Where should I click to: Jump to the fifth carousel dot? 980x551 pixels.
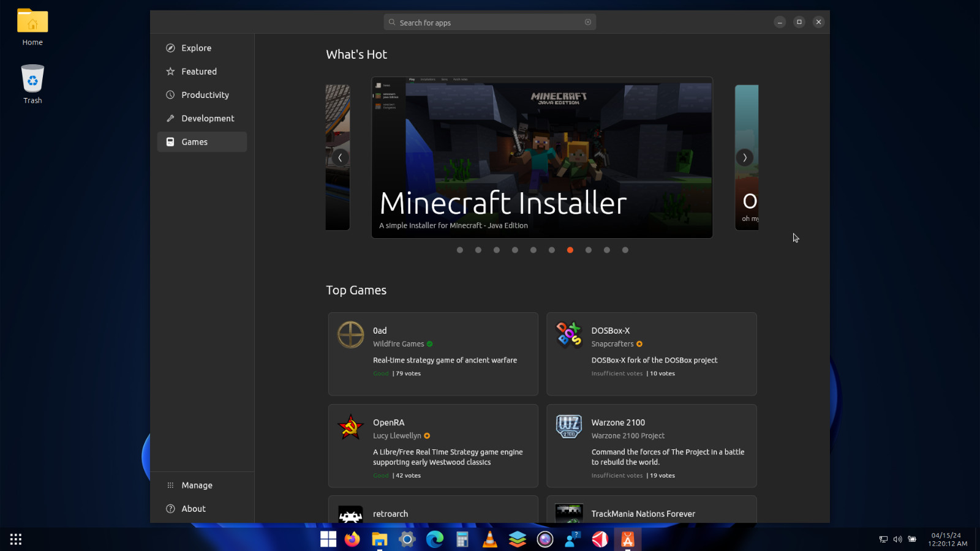[533, 250]
